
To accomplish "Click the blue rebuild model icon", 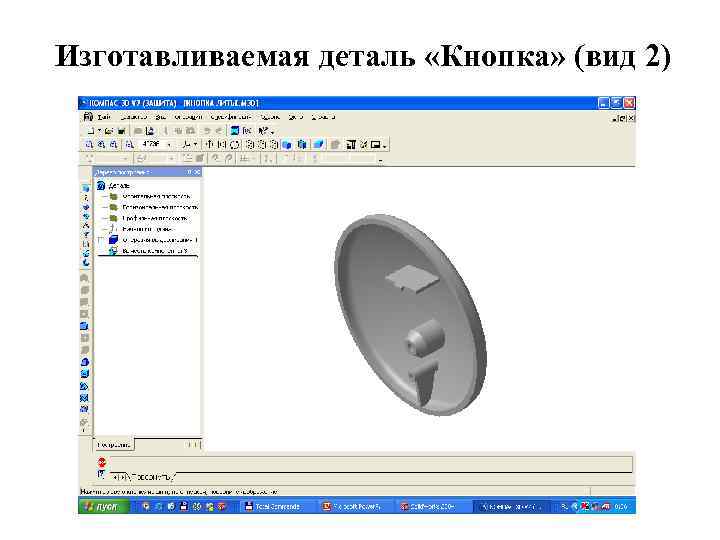I will pyautogui.click(x=235, y=131).
